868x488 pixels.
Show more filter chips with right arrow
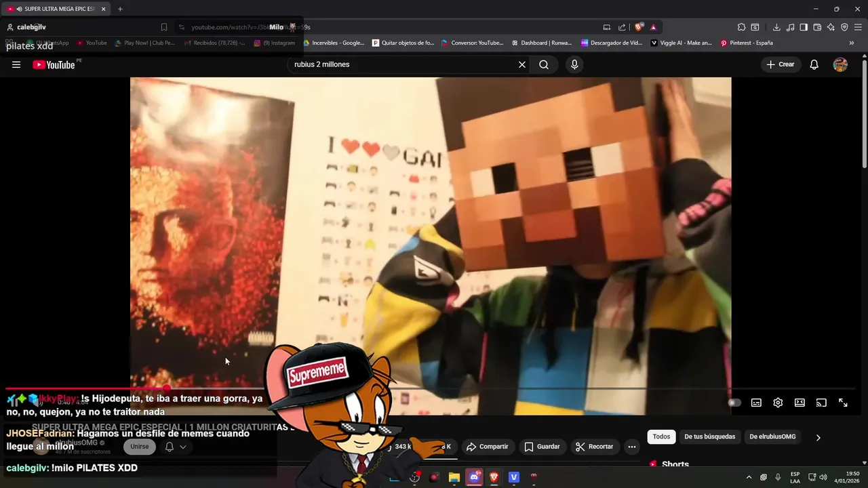coord(818,437)
